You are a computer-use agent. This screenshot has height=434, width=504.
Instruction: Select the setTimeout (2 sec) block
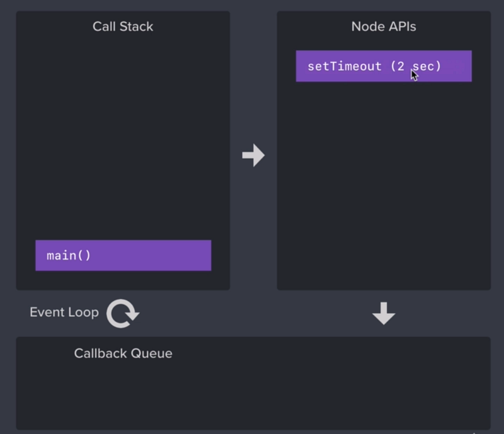pyautogui.click(x=384, y=66)
